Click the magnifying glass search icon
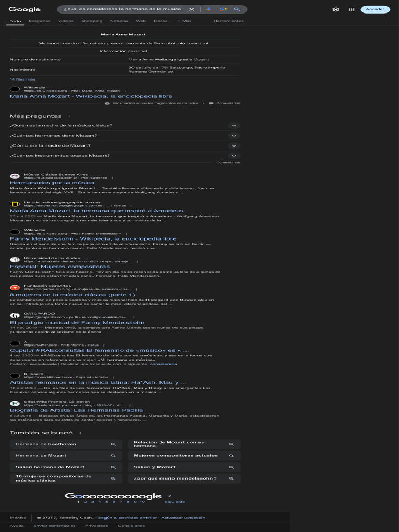The height and width of the screenshot is (532, 399). (237, 9)
